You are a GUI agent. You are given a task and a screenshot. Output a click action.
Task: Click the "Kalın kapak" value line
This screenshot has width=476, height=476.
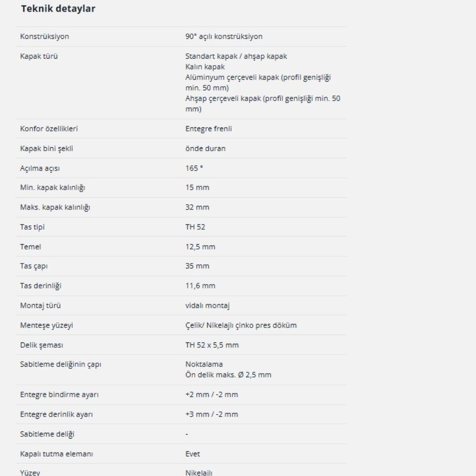(x=205, y=67)
